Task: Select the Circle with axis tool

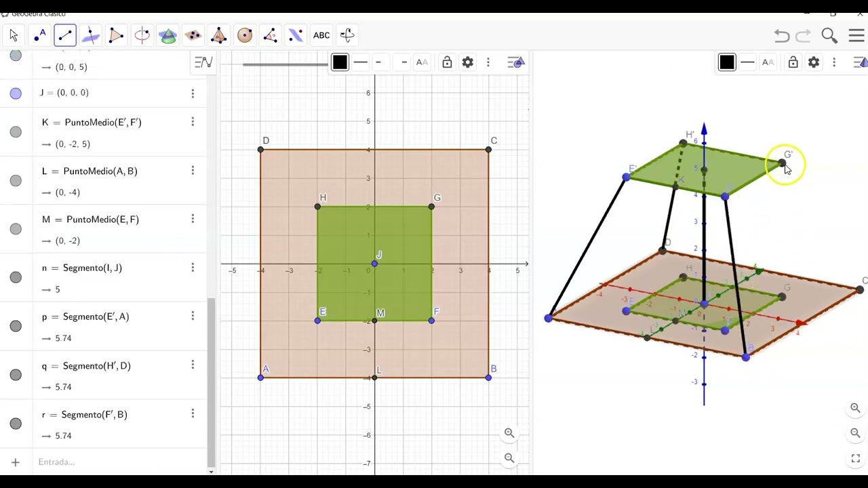Action: (142, 35)
